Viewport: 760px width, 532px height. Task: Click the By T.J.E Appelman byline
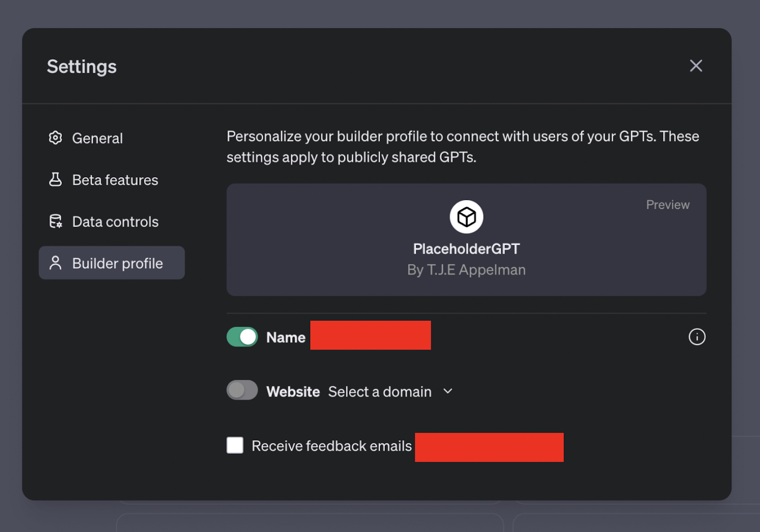point(466,269)
